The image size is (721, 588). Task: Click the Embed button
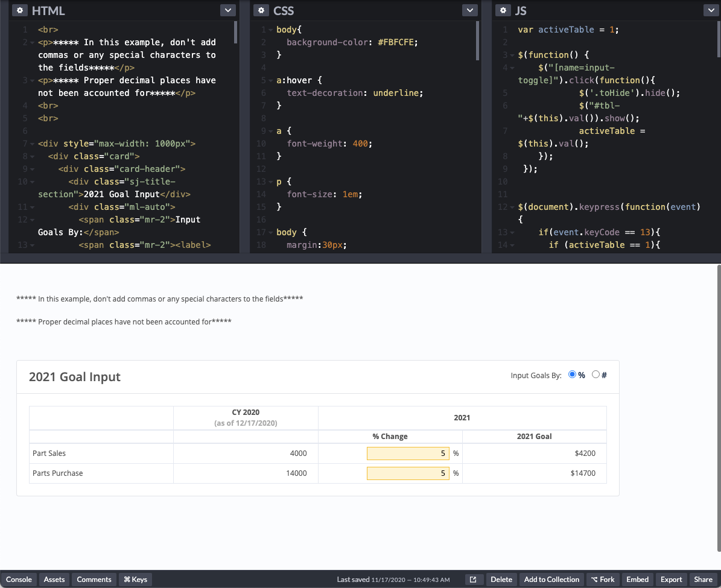637,580
